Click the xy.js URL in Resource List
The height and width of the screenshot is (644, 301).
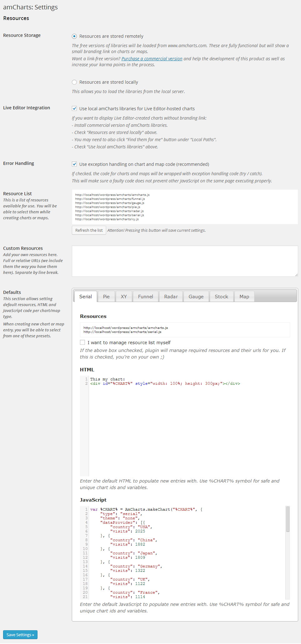tap(107, 219)
